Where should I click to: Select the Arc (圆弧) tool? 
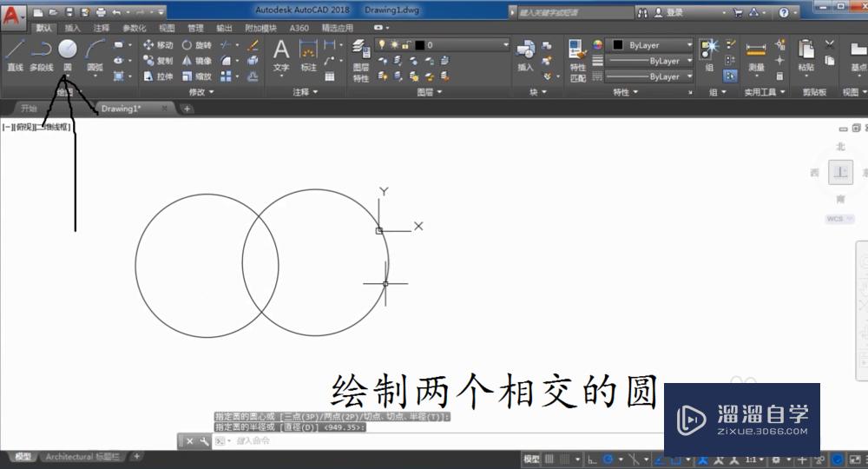click(95, 56)
